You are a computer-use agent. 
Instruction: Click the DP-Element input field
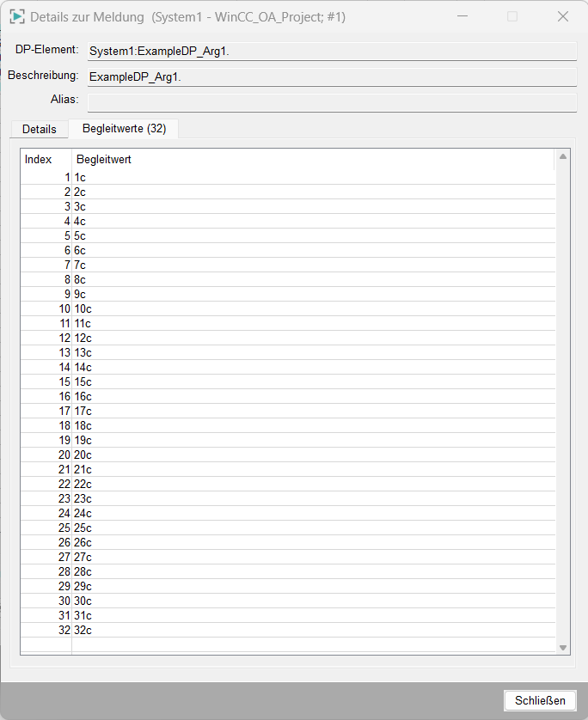point(332,51)
